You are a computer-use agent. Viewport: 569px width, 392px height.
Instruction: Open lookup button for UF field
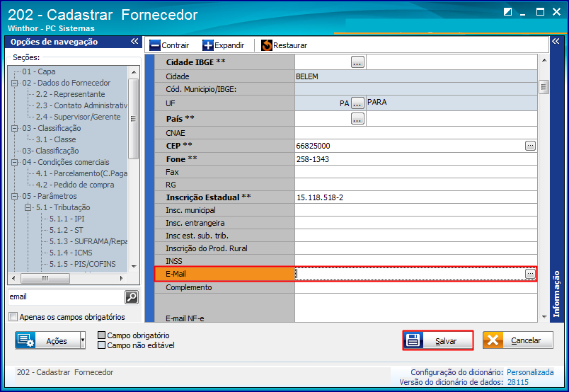click(x=357, y=103)
